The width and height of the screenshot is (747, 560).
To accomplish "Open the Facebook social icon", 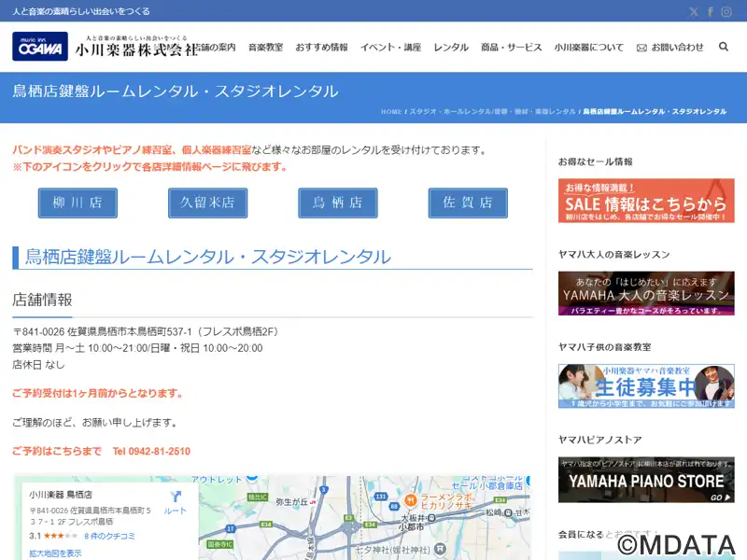I will 710,12.
